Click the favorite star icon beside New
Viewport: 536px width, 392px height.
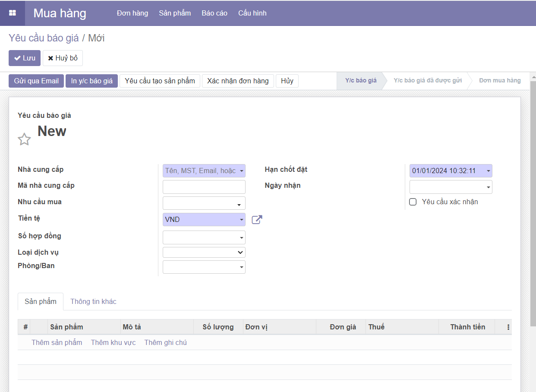point(24,139)
